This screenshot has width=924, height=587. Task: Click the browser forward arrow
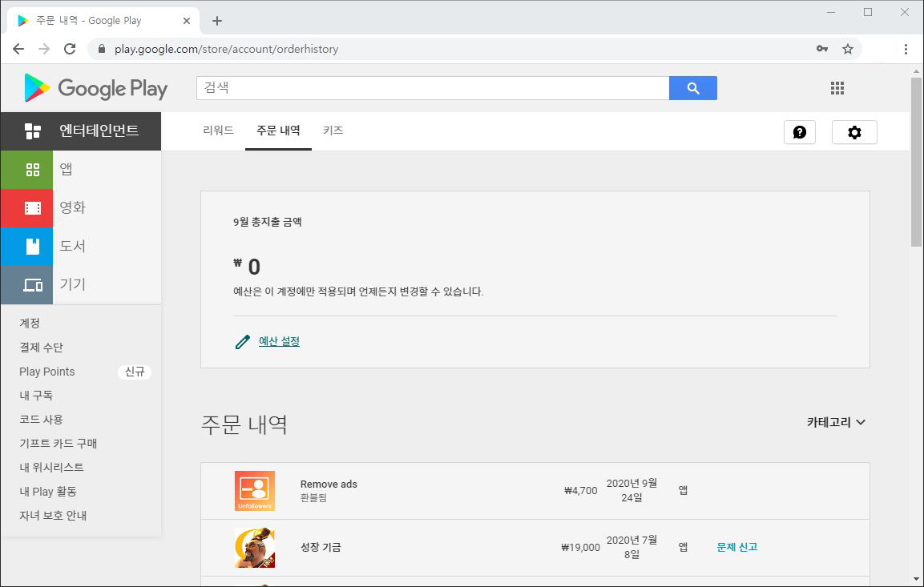(44, 49)
